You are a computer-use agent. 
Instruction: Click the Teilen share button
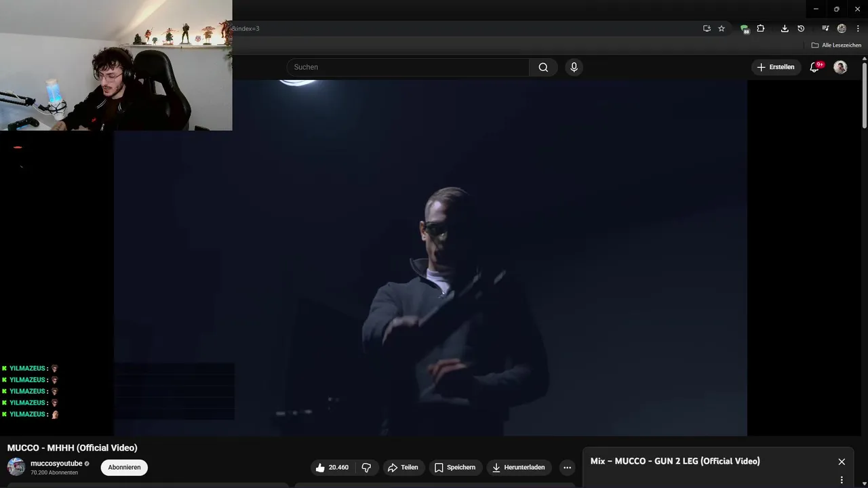tap(403, 468)
